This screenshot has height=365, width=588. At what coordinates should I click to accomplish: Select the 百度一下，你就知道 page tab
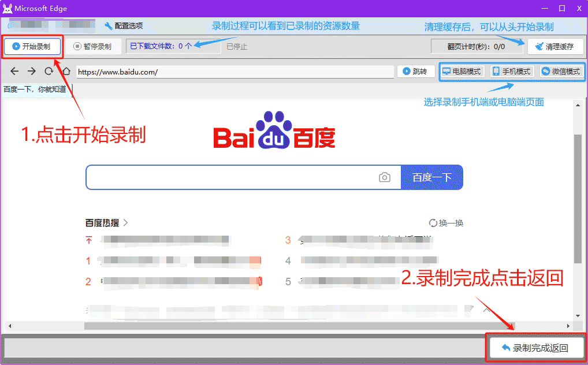pos(36,90)
